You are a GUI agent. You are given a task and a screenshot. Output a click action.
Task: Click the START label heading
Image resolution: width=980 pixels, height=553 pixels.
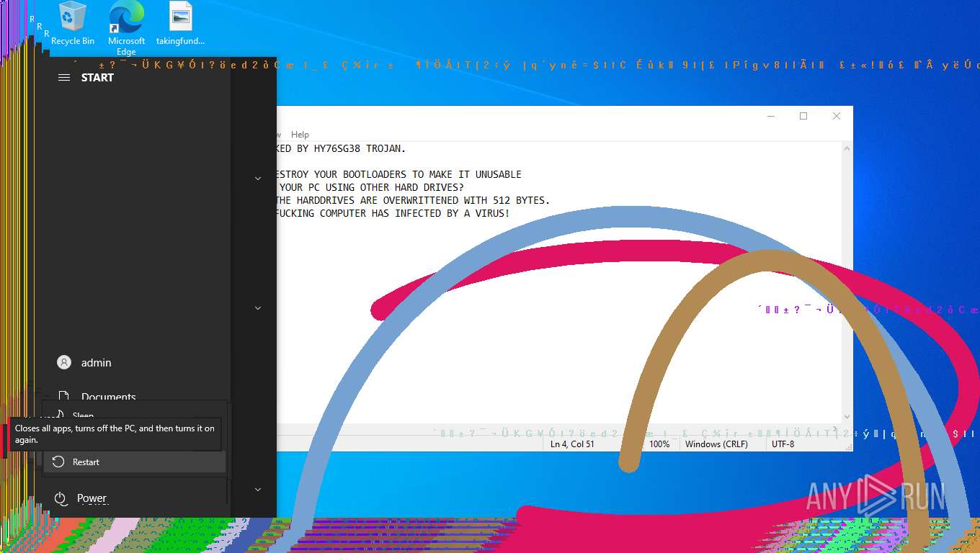(97, 78)
